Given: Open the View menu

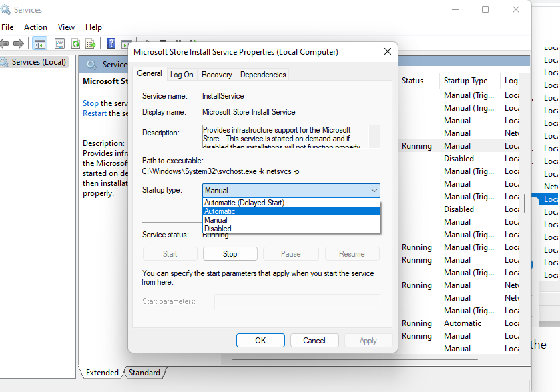Looking at the screenshot, I should tap(66, 27).
